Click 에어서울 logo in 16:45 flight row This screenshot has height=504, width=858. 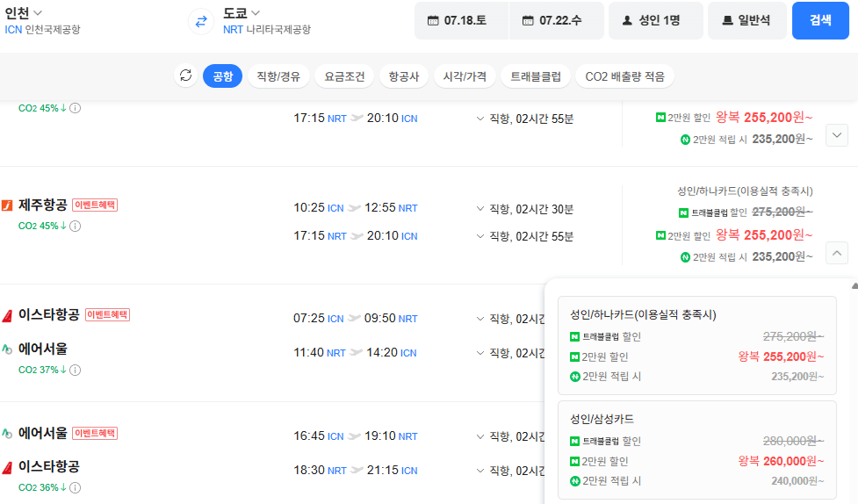coord(7,434)
